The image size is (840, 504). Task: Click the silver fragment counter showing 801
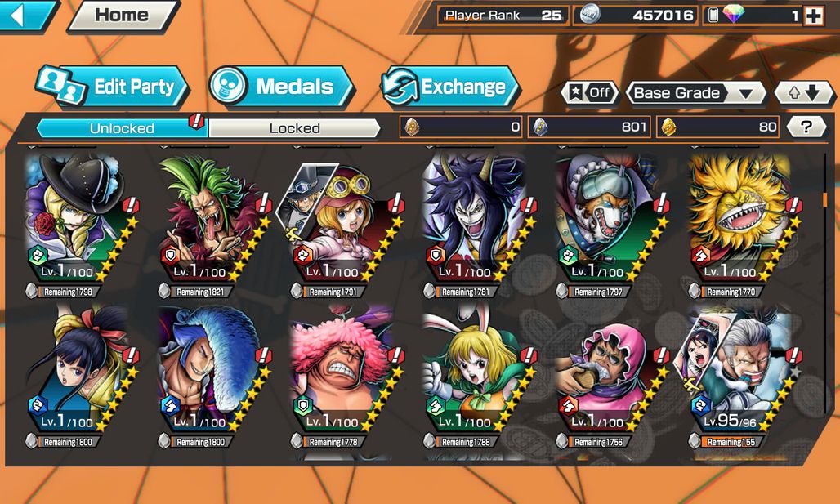(589, 127)
